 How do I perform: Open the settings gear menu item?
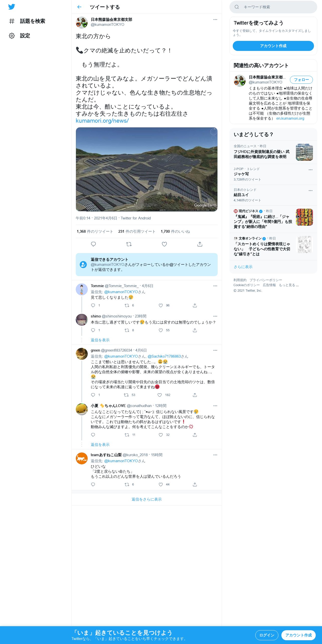point(20,36)
